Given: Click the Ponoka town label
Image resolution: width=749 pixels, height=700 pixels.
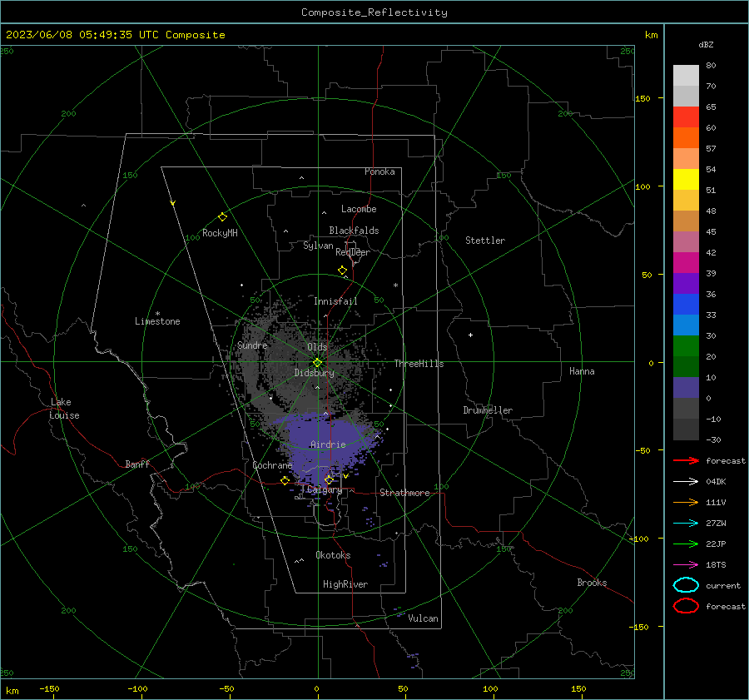Looking at the screenshot, I should click(x=379, y=171).
